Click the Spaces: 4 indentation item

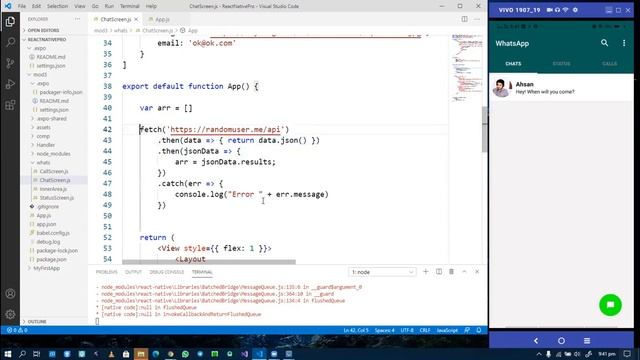pos(384,330)
